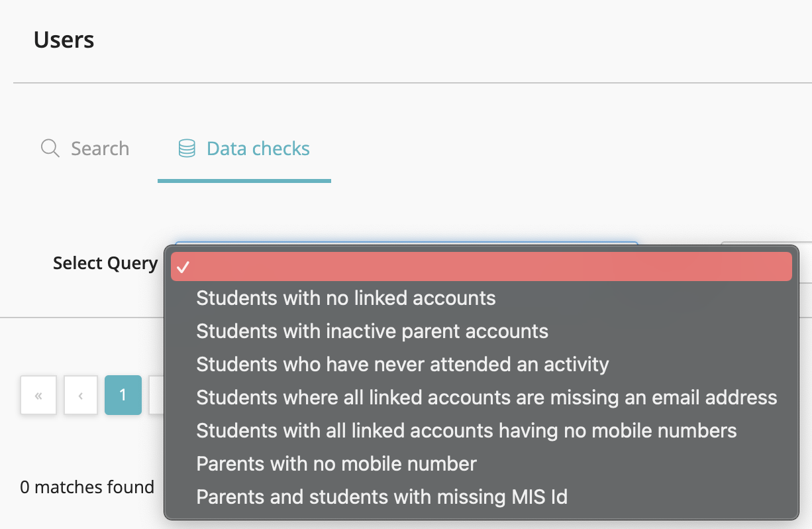Image resolution: width=812 pixels, height=529 pixels.
Task: Open the Data checks tab
Action: pyautogui.click(x=244, y=148)
